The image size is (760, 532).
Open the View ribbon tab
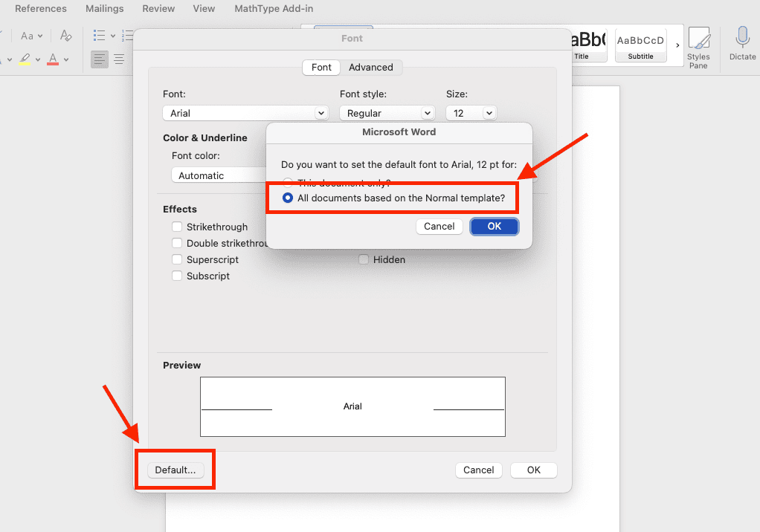[x=204, y=9]
